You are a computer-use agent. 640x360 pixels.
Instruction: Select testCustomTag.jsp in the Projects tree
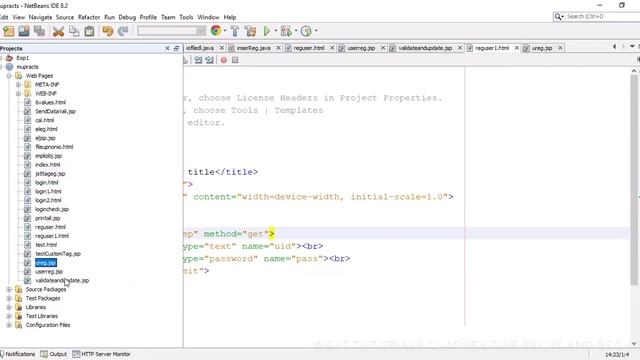tap(58, 254)
